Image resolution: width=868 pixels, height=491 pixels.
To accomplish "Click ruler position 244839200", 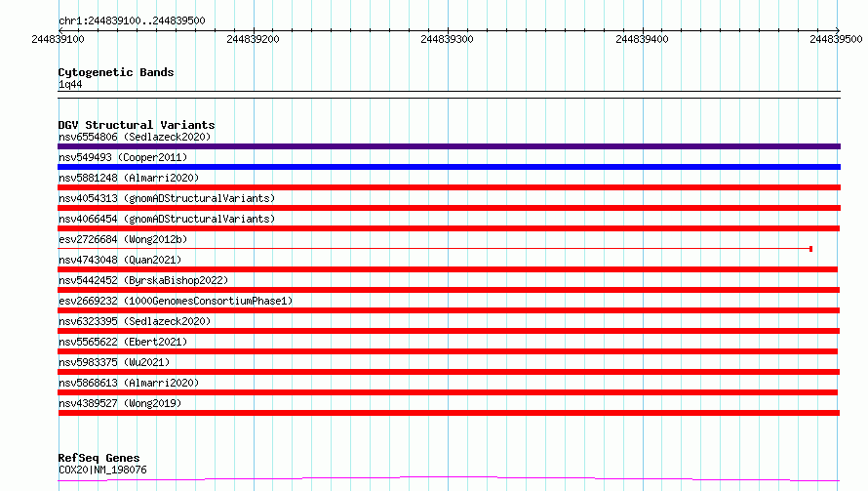I will coord(253,39).
